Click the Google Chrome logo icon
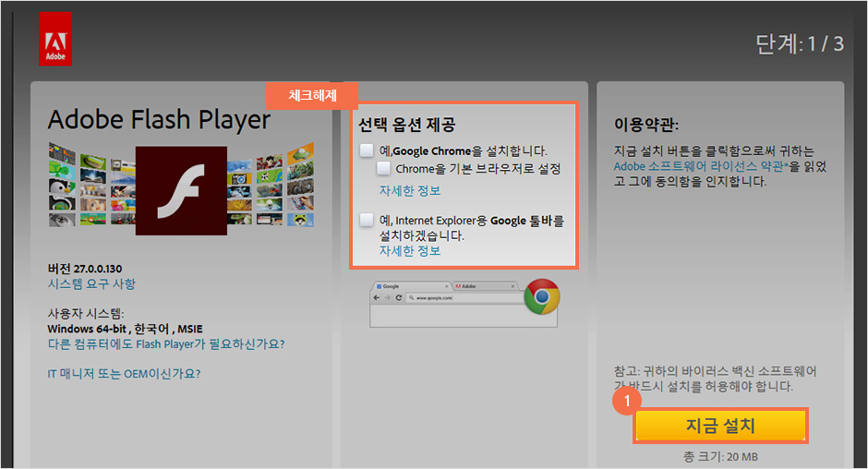This screenshot has width=868, height=469. pos(542,296)
